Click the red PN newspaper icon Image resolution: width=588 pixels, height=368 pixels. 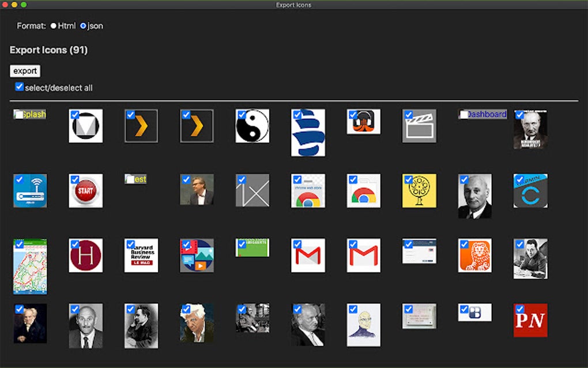[530, 321]
